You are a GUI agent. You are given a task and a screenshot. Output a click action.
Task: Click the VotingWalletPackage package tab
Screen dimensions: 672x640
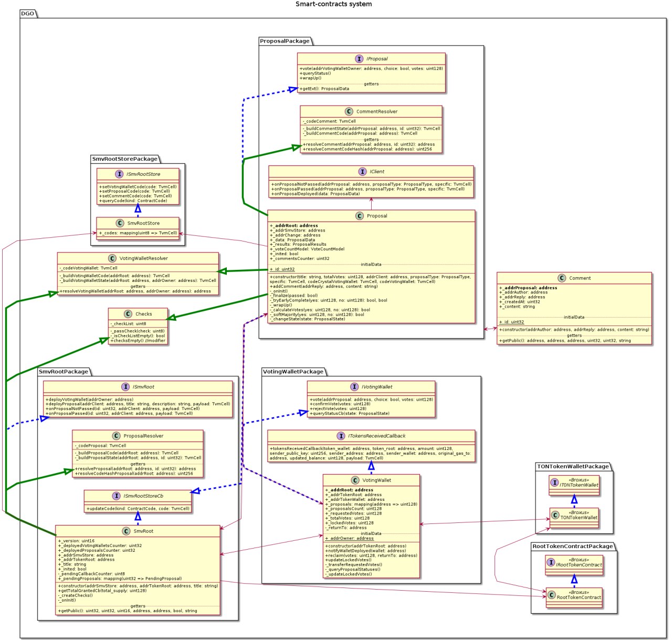click(293, 372)
